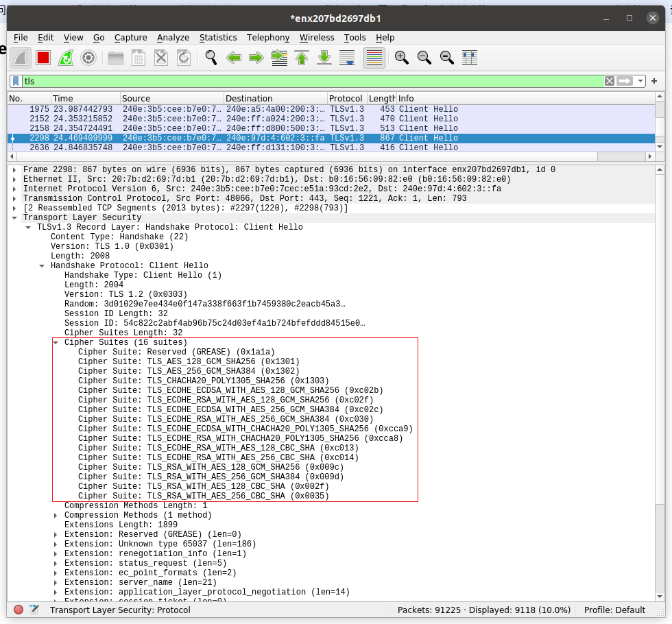Toggle auto-scroll to last packet
The height and width of the screenshot is (624, 672).
[x=348, y=58]
